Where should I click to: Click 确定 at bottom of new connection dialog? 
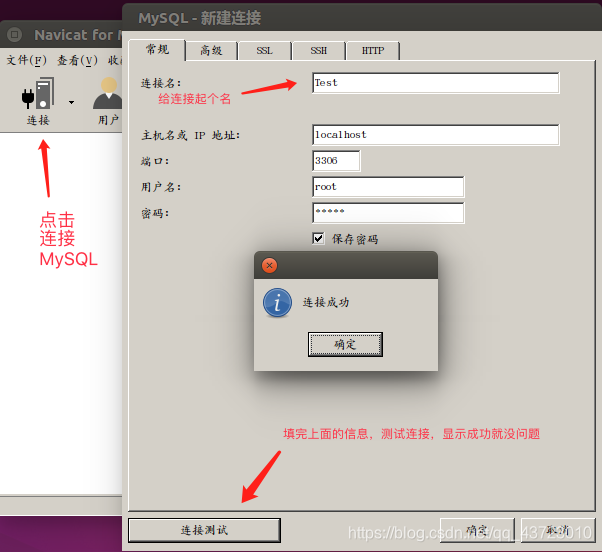tap(477, 531)
